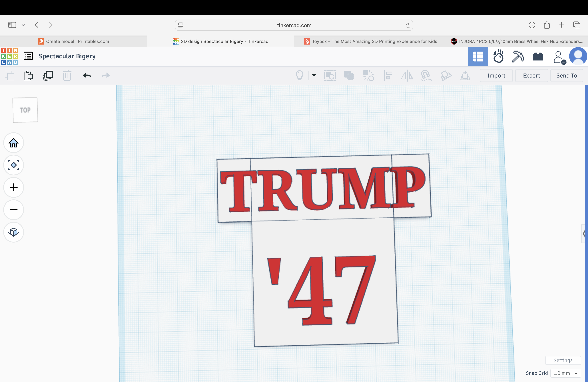
Task: Switch to the Tinkercad 3D design tab
Action: point(220,41)
